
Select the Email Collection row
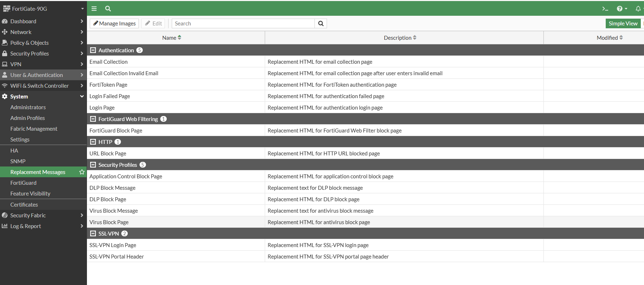(x=365, y=62)
